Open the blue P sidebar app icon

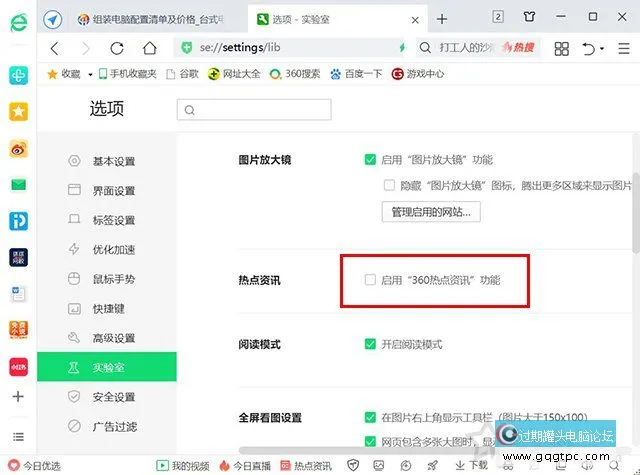coord(18,221)
